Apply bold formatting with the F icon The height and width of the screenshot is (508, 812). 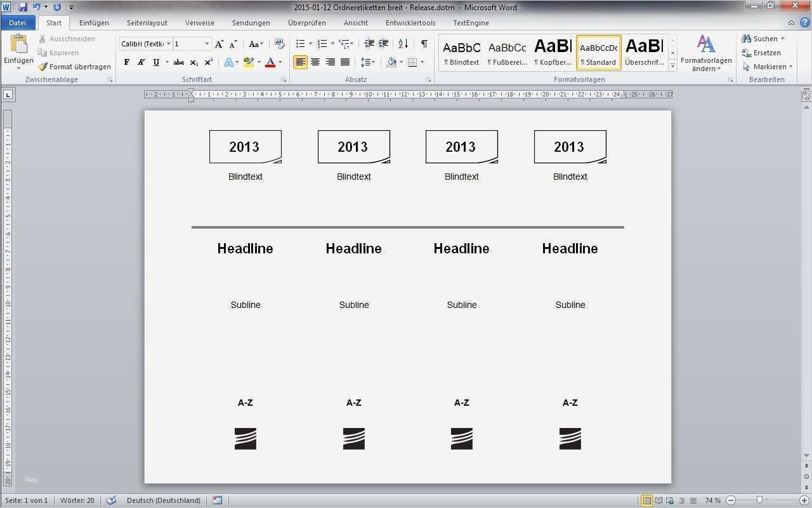126,62
